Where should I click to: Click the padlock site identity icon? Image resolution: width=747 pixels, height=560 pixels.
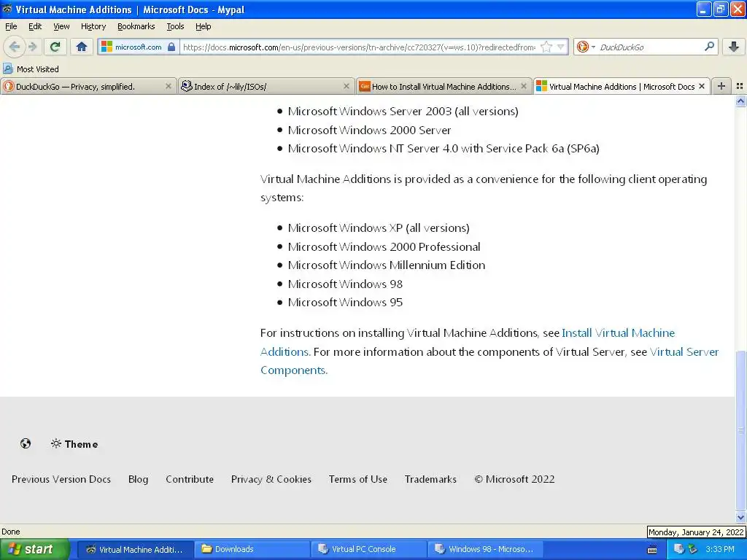pos(171,47)
